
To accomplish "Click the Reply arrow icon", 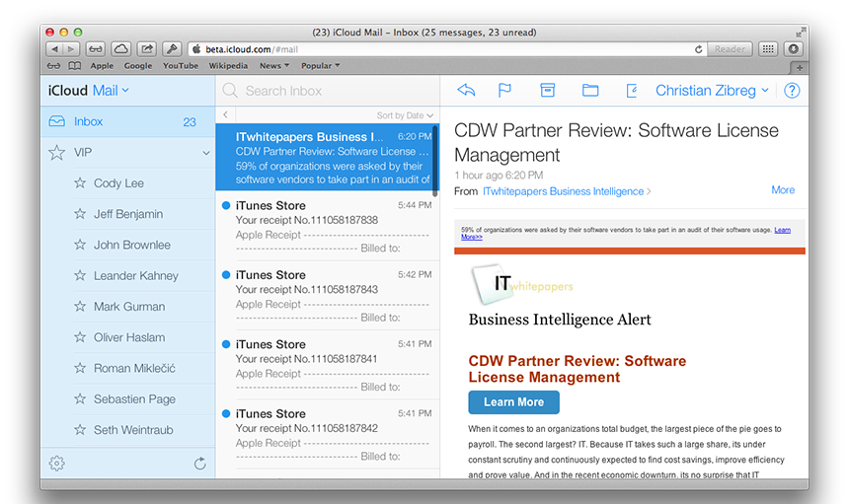I will [466, 91].
